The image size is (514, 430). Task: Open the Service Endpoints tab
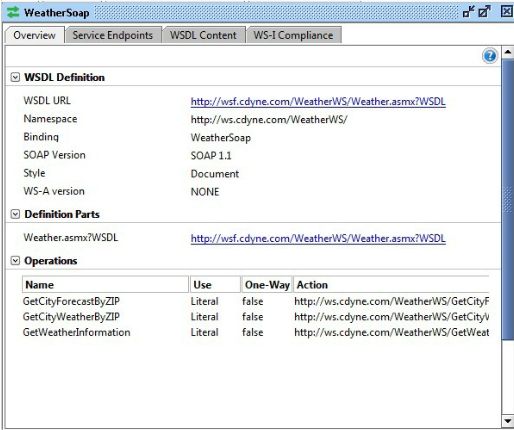coord(113,35)
